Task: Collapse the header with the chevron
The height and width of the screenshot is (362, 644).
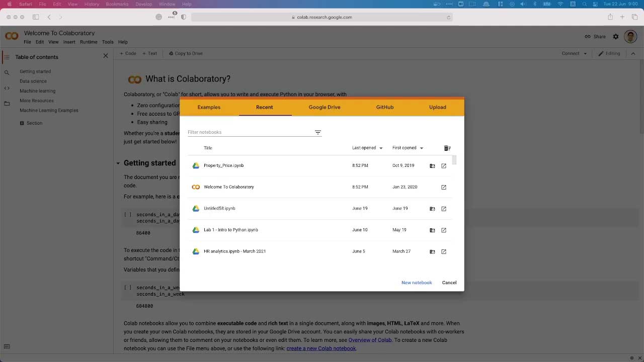Action: [633, 53]
